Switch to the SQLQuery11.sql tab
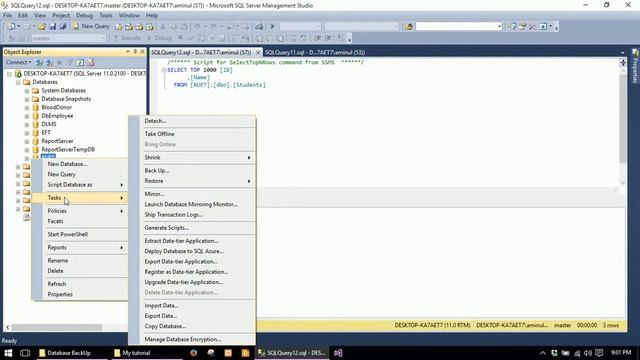The width and height of the screenshot is (640, 360). [x=315, y=53]
